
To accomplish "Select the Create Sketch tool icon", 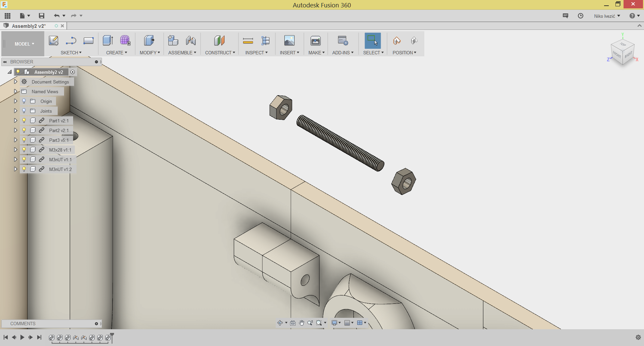I will click(x=54, y=41).
